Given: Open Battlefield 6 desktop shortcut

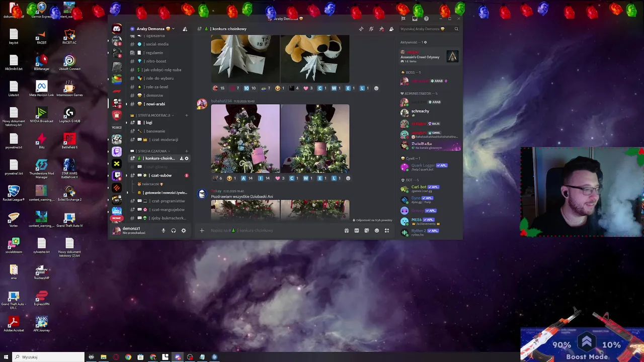Looking at the screenshot, I should coord(69,141).
